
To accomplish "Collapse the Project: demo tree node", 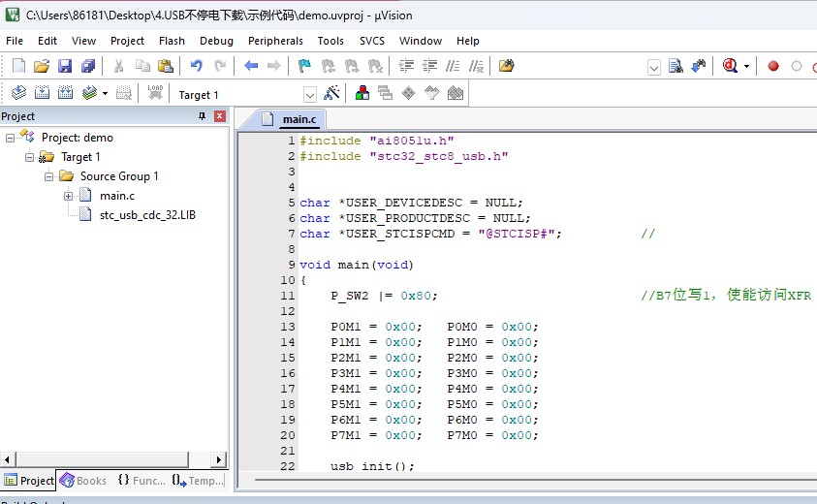I will pos(10,139).
